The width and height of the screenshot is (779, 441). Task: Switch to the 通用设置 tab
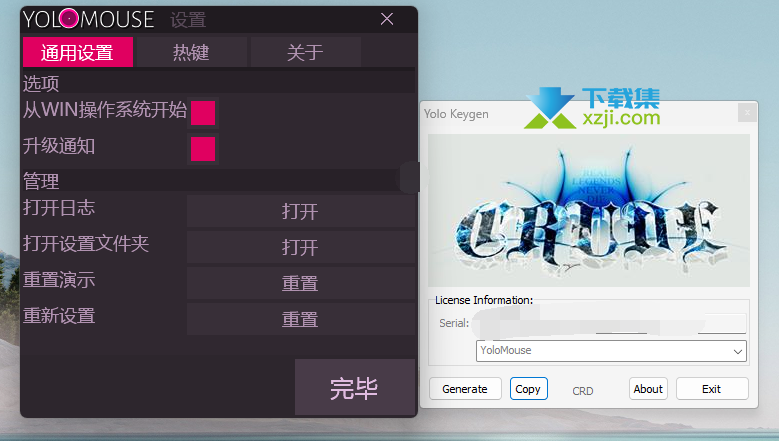78,52
